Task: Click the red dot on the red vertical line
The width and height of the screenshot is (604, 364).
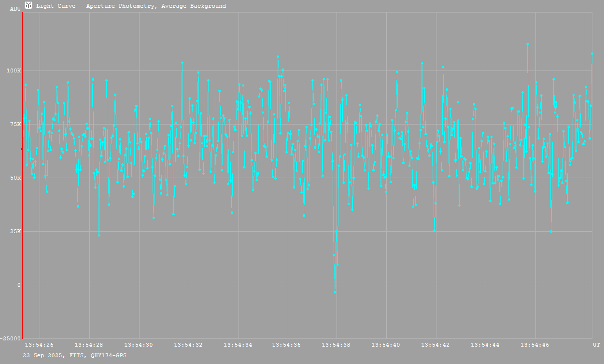Action: [x=22, y=149]
